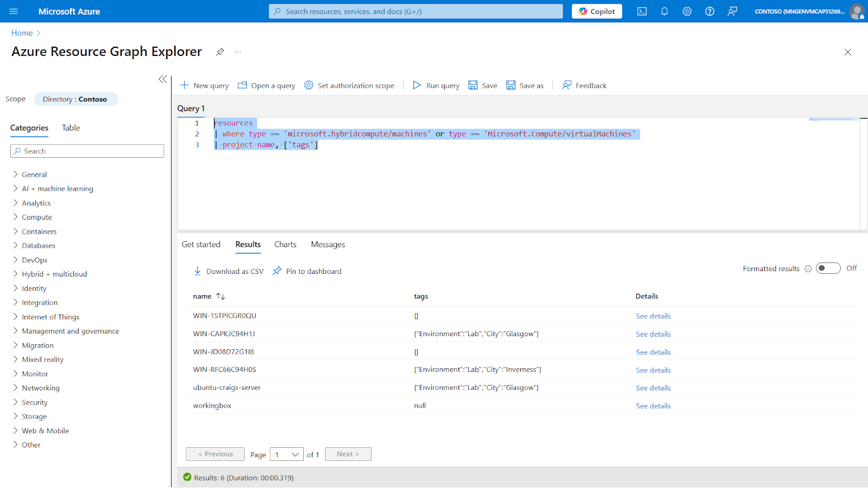Open the more options ellipsis

click(238, 52)
